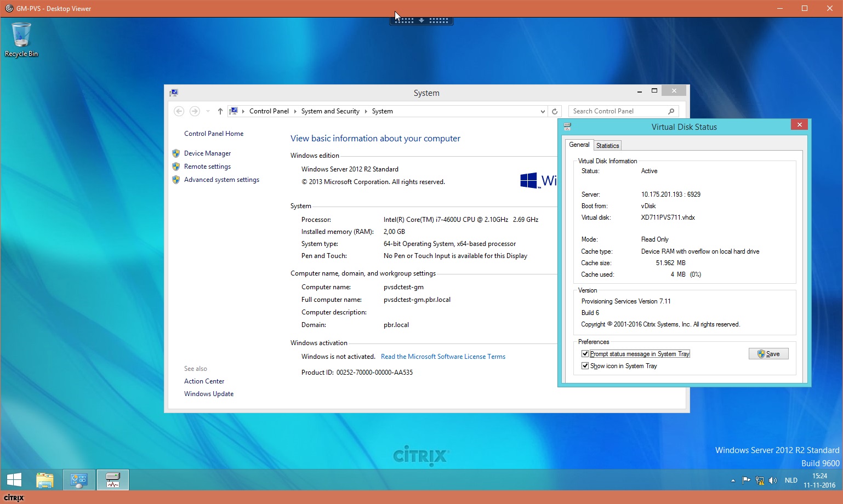843x504 pixels.
Task: Click the Virtual Disk Status taskbar icon
Action: (x=113, y=480)
